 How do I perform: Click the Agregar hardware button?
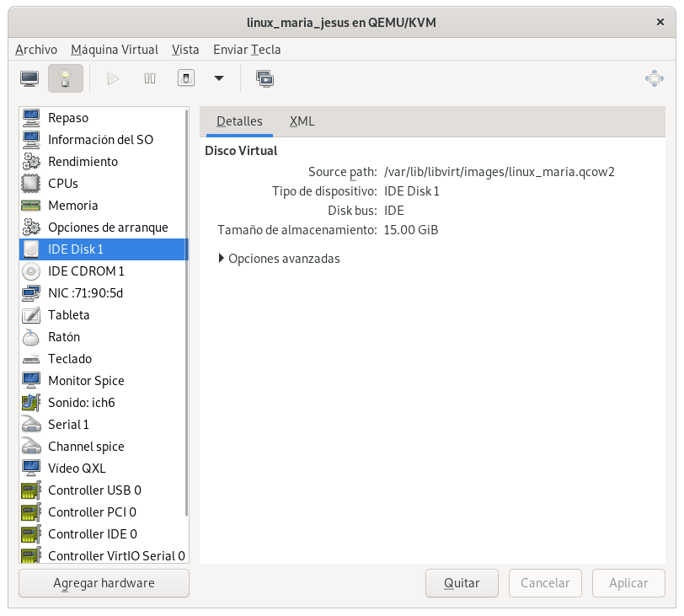104,583
